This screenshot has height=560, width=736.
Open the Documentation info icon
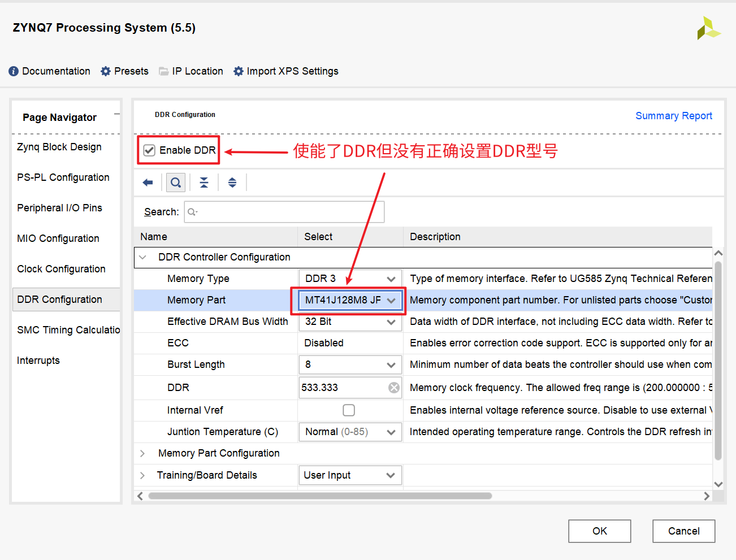click(14, 71)
